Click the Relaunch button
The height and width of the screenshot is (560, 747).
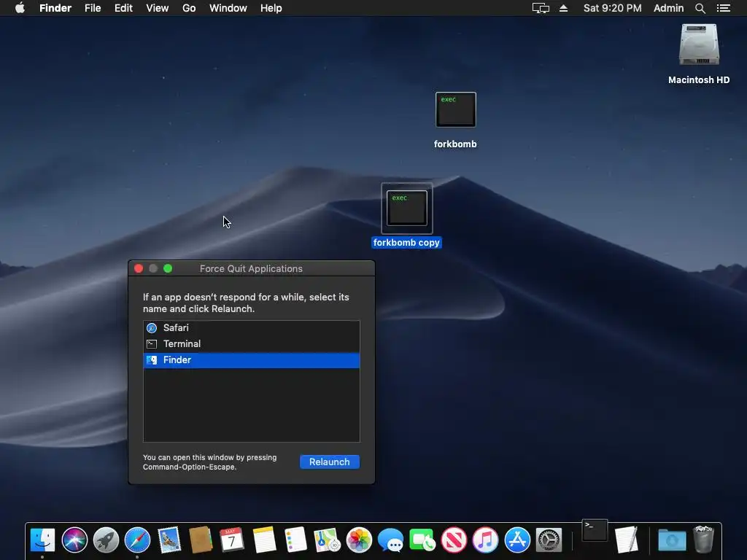[330, 462]
